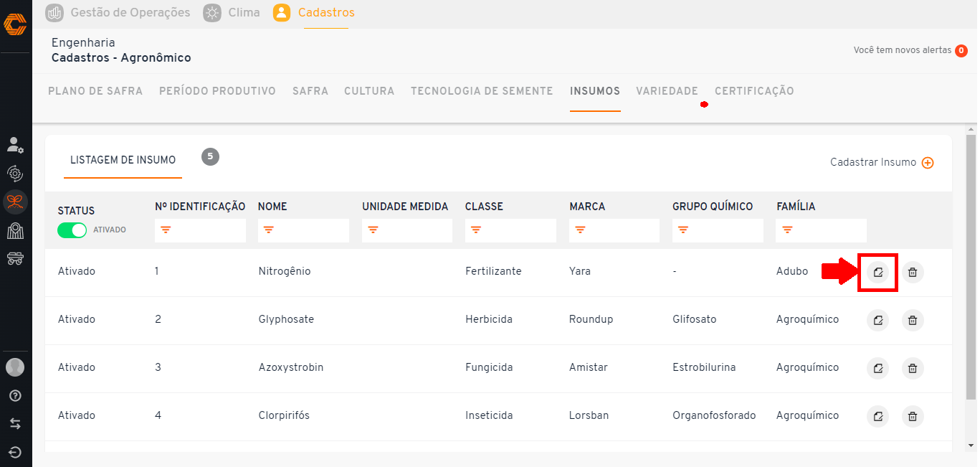Edit the Clorpirifós insumo row
The height and width of the screenshot is (467, 980).
tap(877, 416)
